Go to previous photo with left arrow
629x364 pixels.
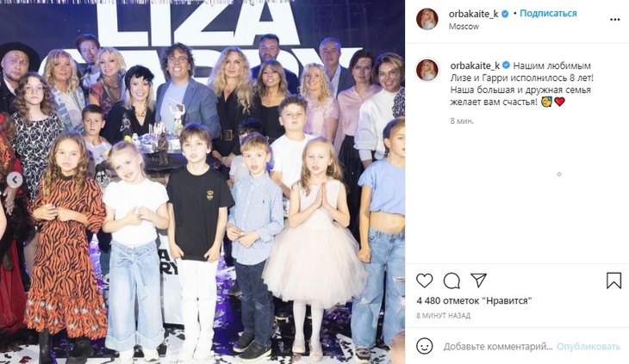pos(15,180)
